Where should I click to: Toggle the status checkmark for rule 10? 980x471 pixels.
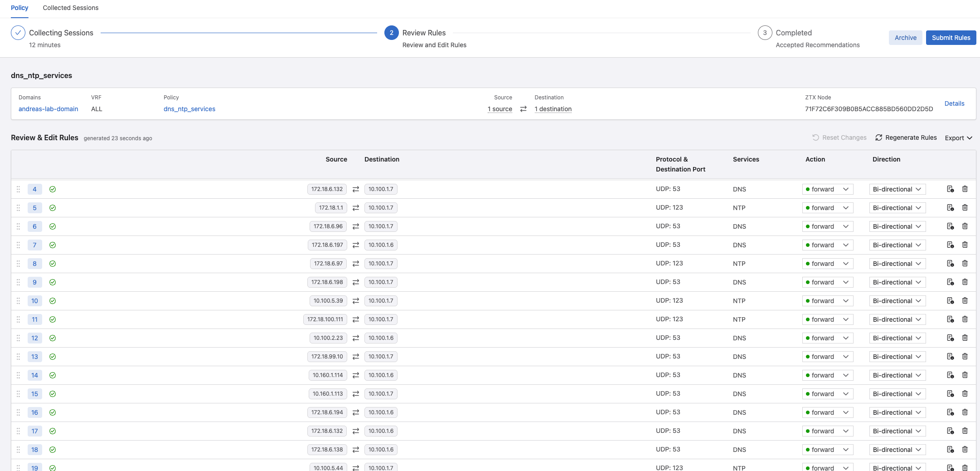[53, 301]
